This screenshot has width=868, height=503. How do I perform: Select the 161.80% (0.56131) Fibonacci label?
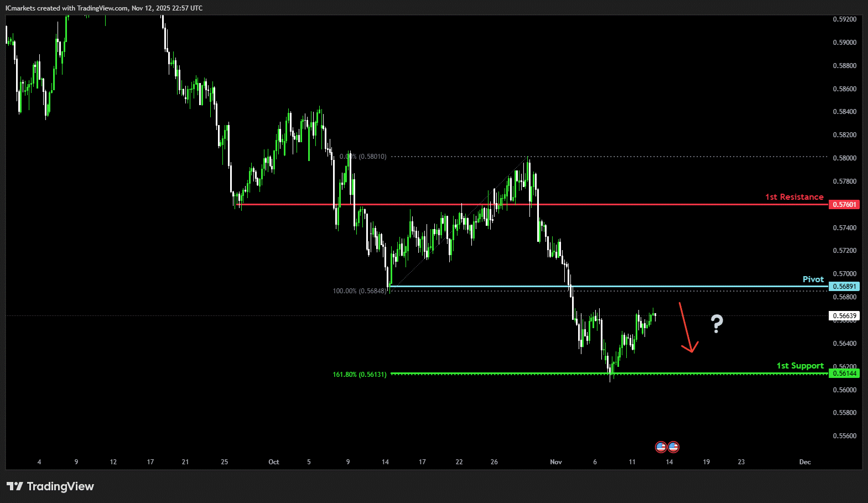[x=360, y=375]
